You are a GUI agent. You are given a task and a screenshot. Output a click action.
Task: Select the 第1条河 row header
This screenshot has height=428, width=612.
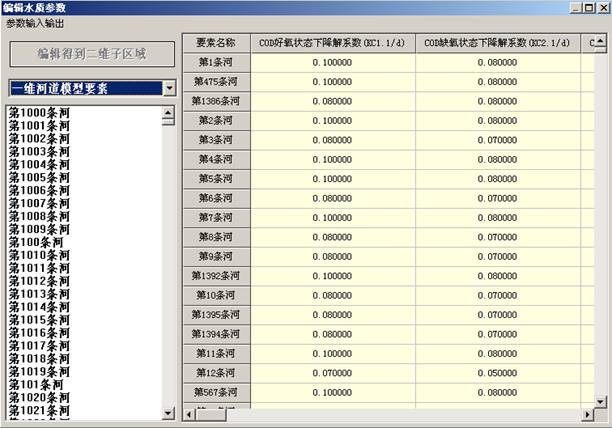(x=214, y=62)
